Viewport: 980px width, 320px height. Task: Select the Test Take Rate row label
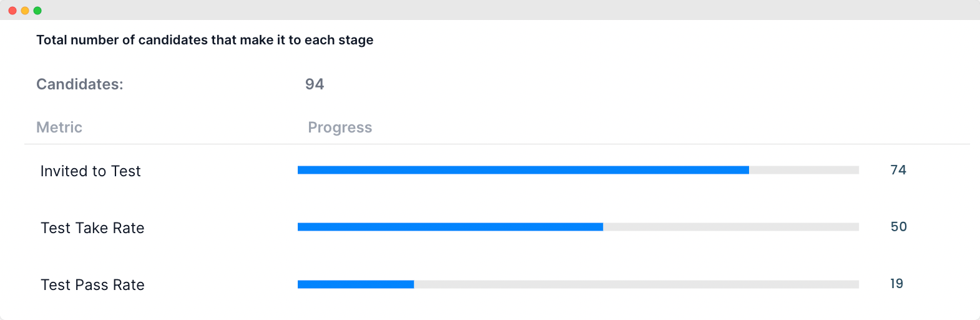click(92, 228)
